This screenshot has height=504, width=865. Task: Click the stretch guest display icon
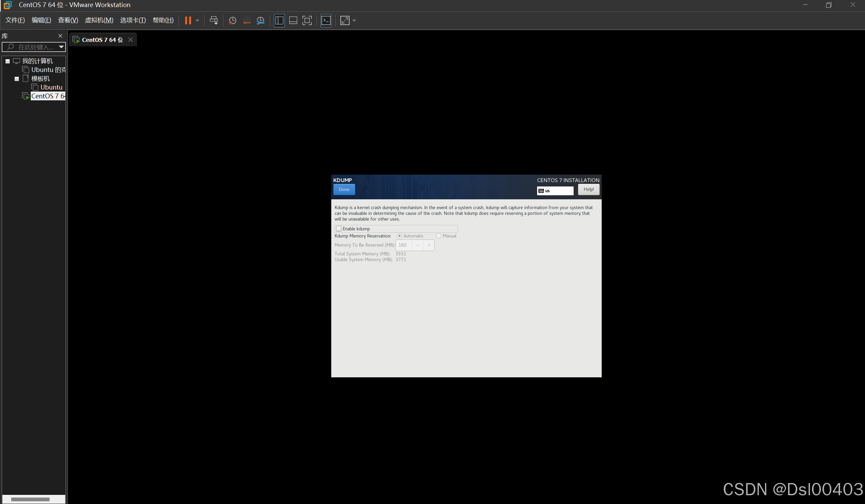point(345,21)
